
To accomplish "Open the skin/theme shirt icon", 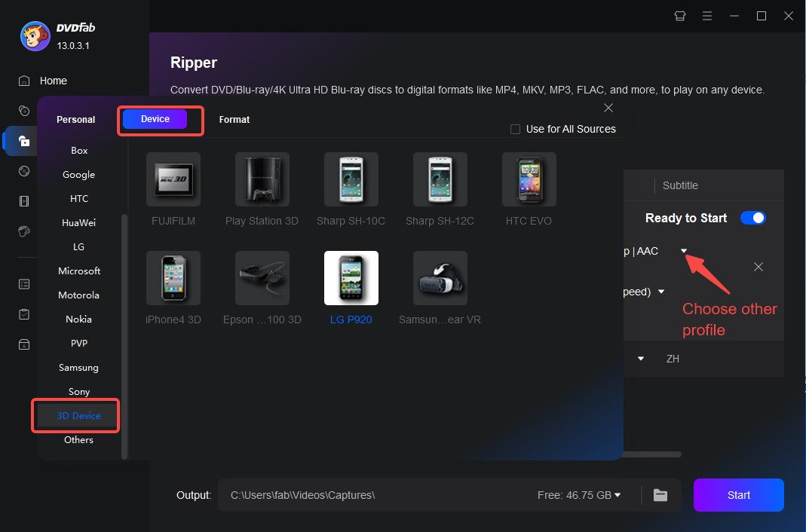I will (x=680, y=16).
